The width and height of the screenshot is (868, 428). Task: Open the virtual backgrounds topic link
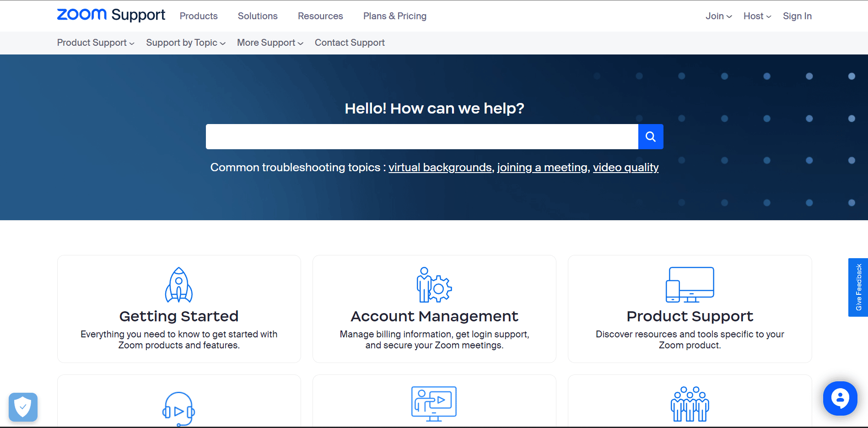(440, 168)
